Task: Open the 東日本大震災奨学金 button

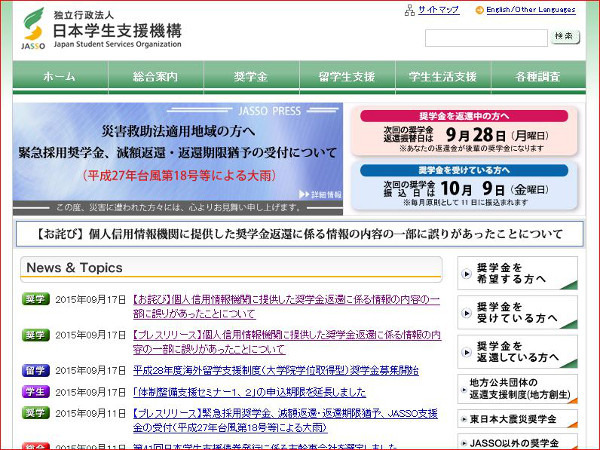Action: click(x=517, y=419)
